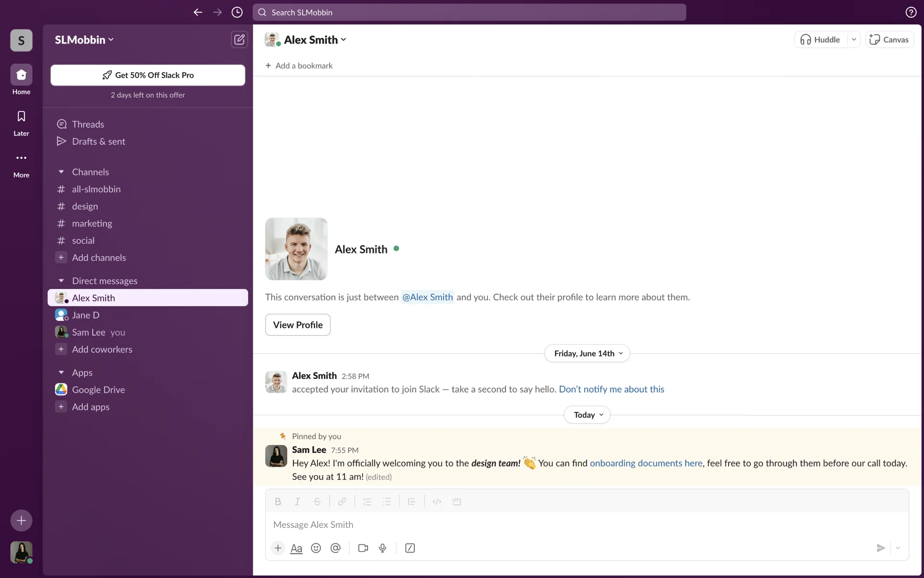Click the microphone audio clip icon
Image resolution: width=924 pixels, height=578 pixels.
click(x=383, y=548)
